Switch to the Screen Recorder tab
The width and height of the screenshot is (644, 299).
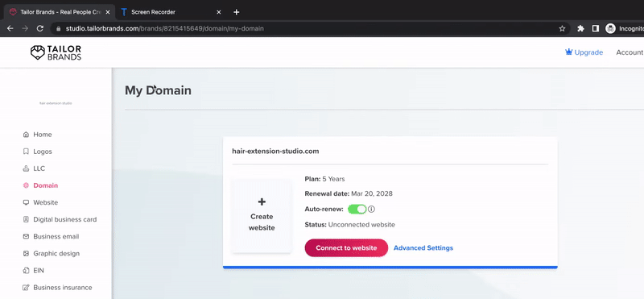[x=171, y=12]
